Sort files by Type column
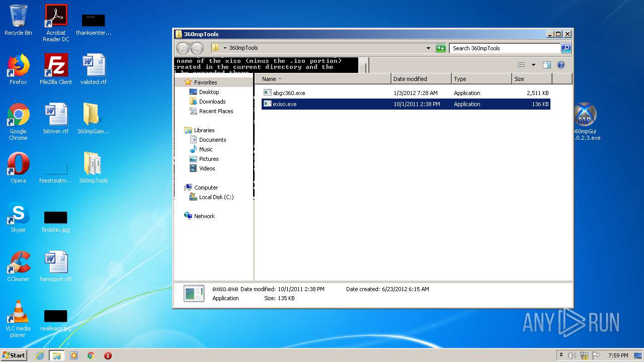The height and width of the screenshot is (362, 644). click(x=481, y=79)
